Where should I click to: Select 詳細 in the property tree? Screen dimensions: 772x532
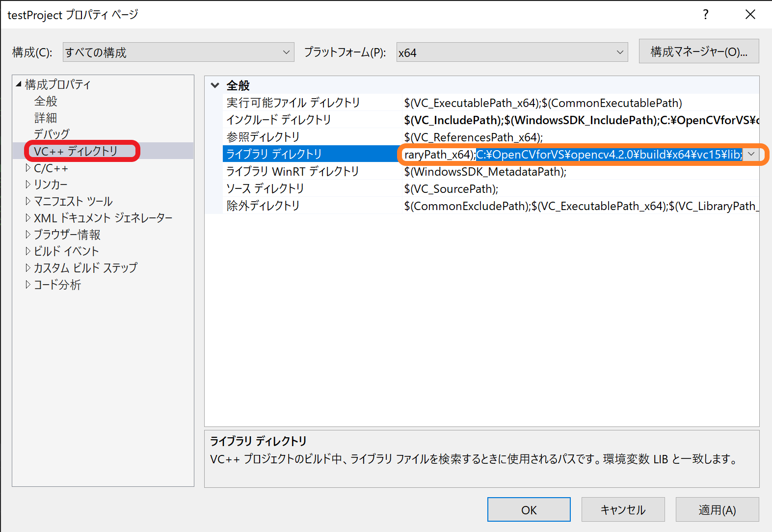tap(46, 118)
